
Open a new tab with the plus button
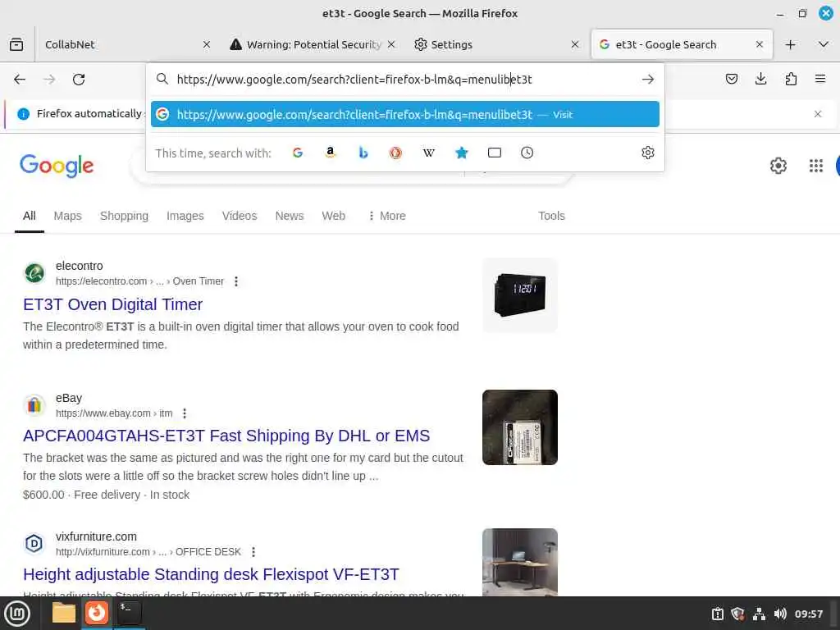(790, 44)
